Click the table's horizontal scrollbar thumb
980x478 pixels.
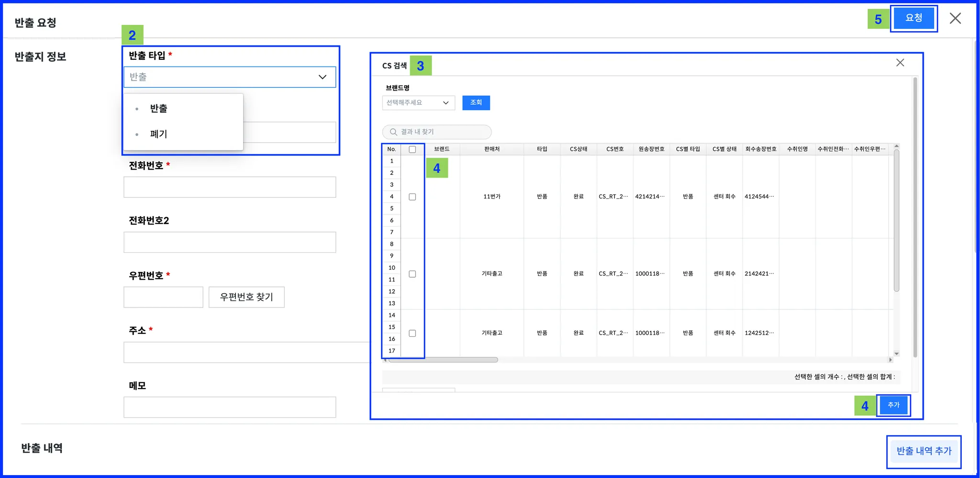coord(443,360)
